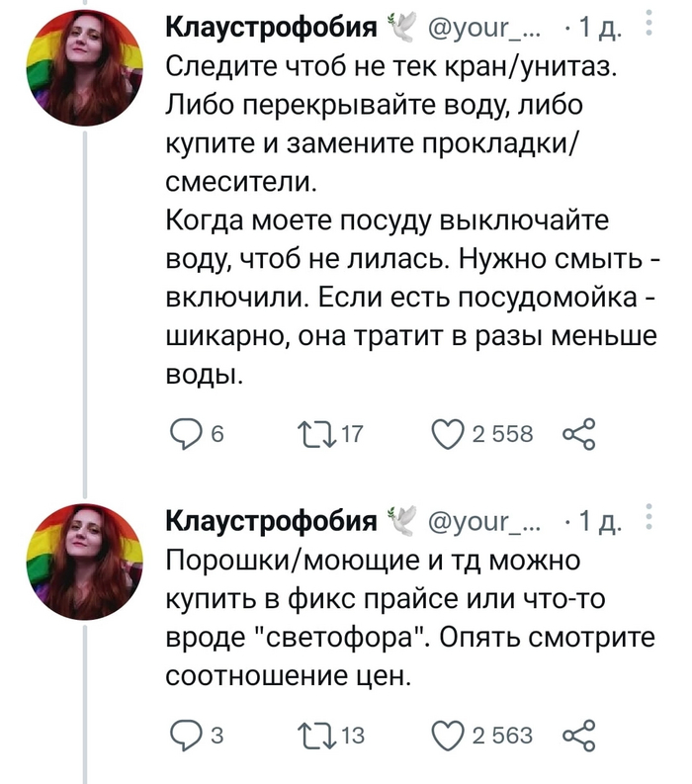The height and width of the screenshot is (784, 692).
Task: Like the tweet with 2 563 likes
Action: (x=451, y=735)
